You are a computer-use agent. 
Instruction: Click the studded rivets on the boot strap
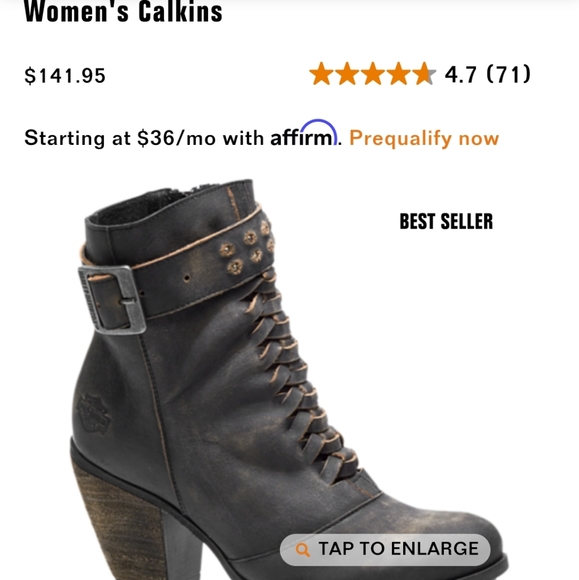pyautogui.click(x=247, y=247)
